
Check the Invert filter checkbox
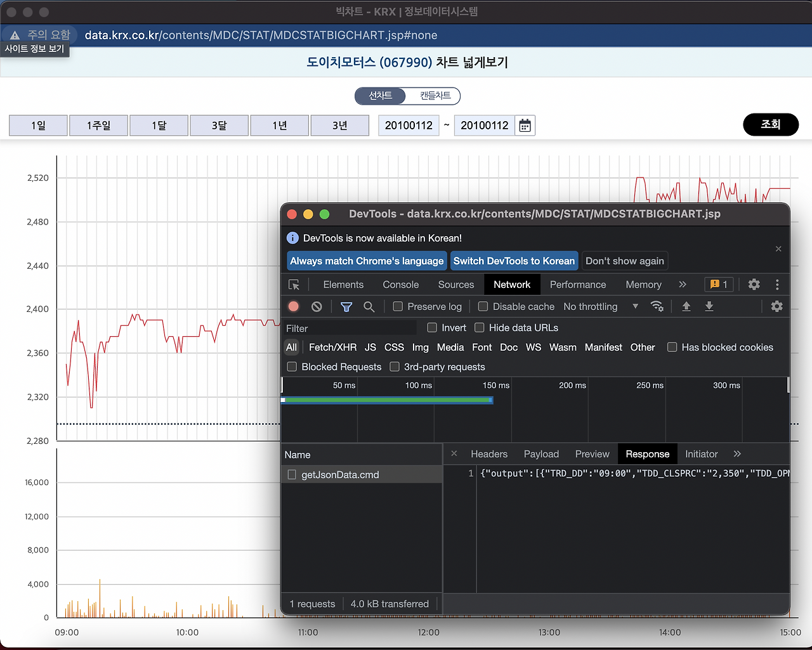pos(432,327)
